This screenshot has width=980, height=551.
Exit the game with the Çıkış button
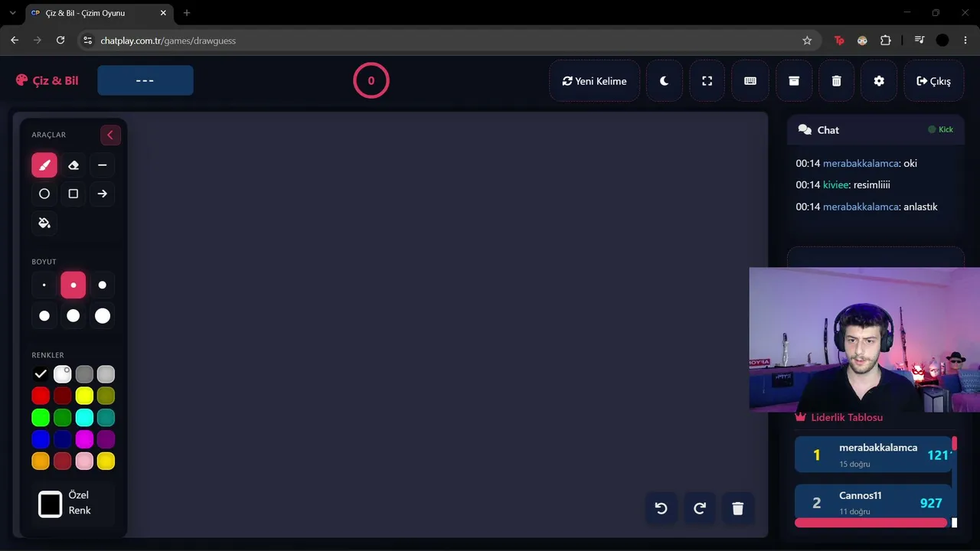[933, 81]
